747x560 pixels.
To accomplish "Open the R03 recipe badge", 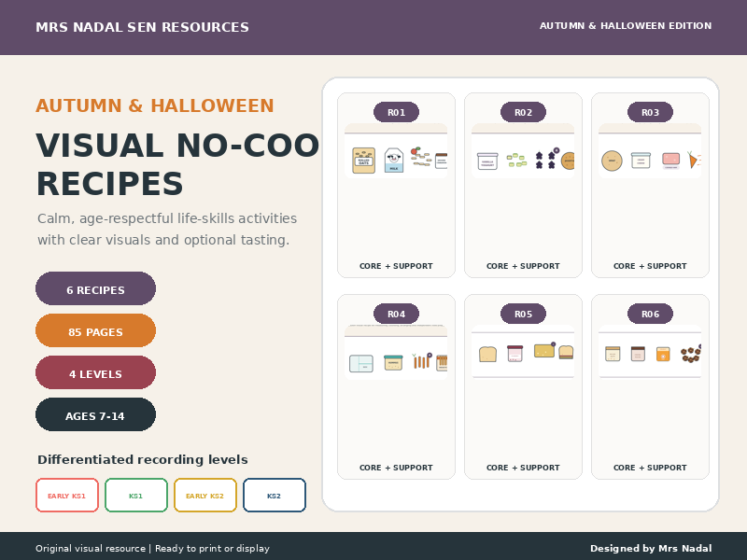I will tap(650, 112).
